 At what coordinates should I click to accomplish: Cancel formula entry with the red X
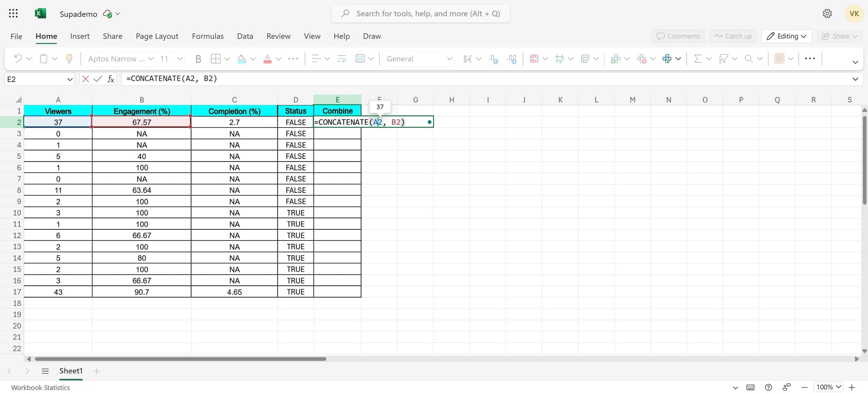coord(85,79)
